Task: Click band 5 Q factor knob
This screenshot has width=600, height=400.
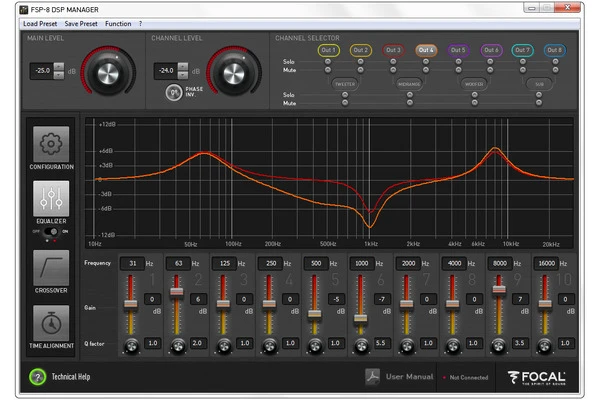Action: tap(315, 346)
